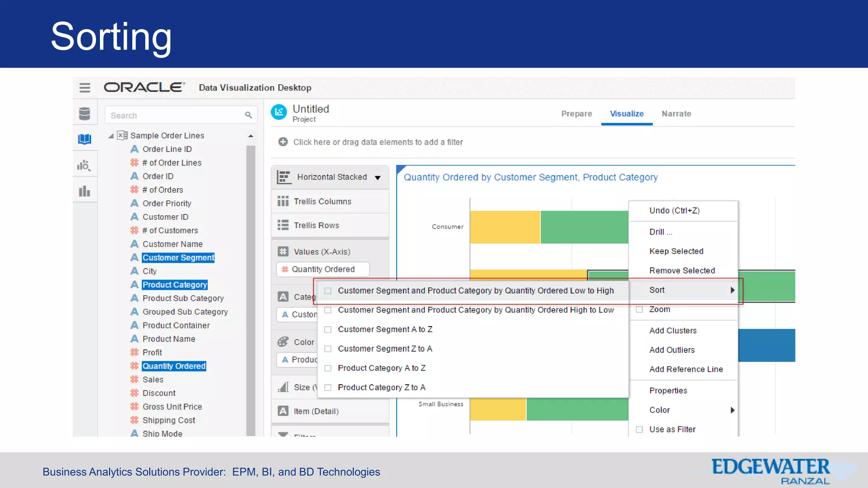The image size is (868, 488).
Task: Select the yellow Small Business bar segment
Action: 498,409
